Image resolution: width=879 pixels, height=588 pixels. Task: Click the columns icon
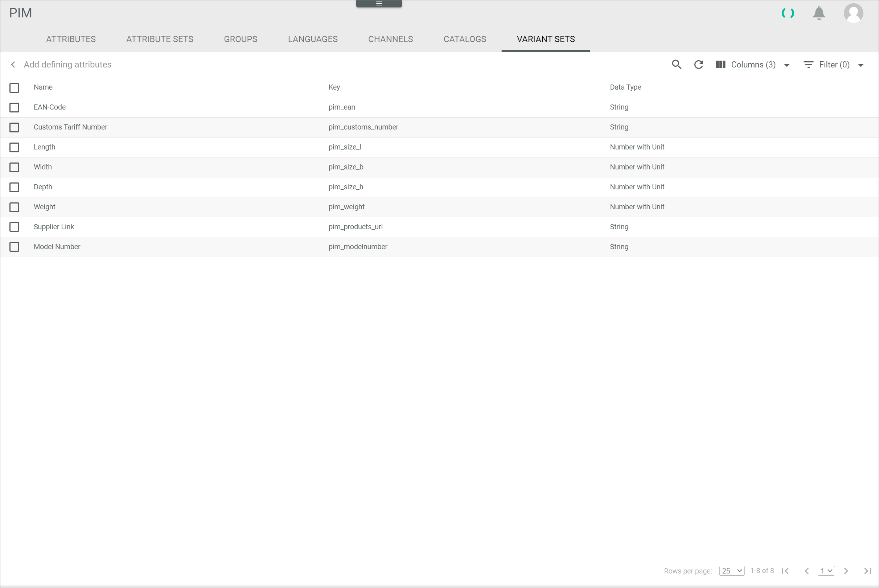coord(720,65)
